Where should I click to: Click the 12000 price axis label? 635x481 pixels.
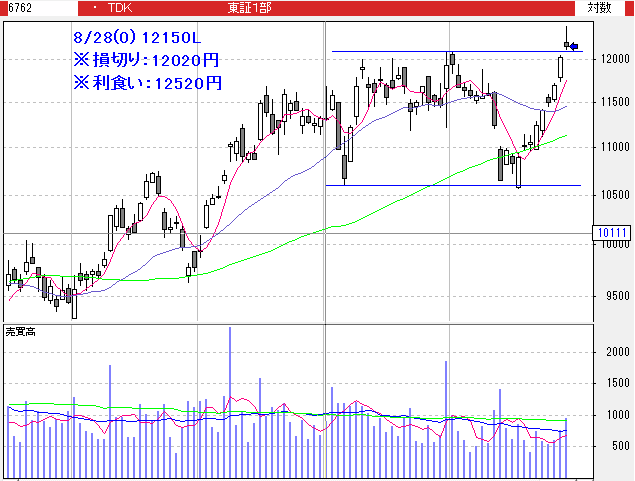[614, 60]
